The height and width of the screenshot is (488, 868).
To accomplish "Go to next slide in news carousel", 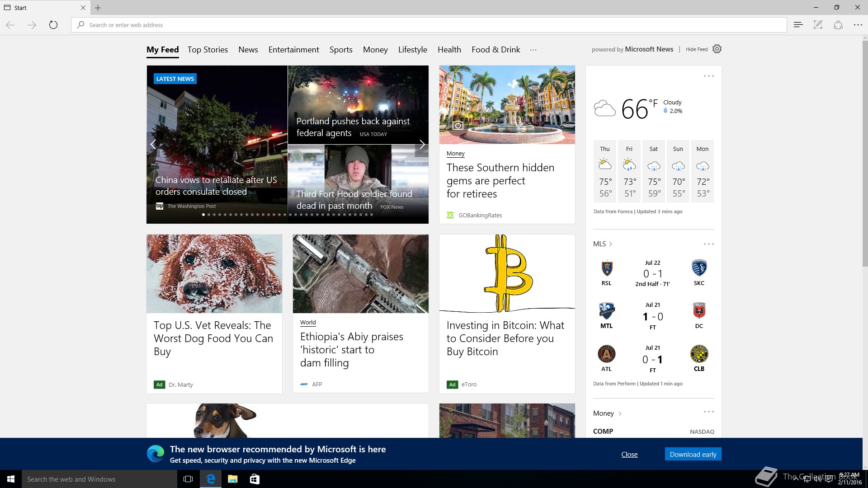I will pos(422,145).
